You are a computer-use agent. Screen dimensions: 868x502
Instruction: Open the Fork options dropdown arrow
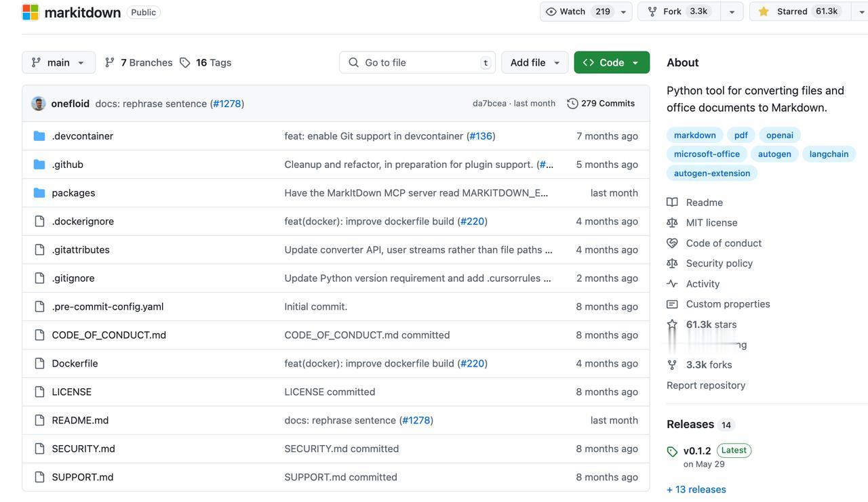click(x=732, y=12)
